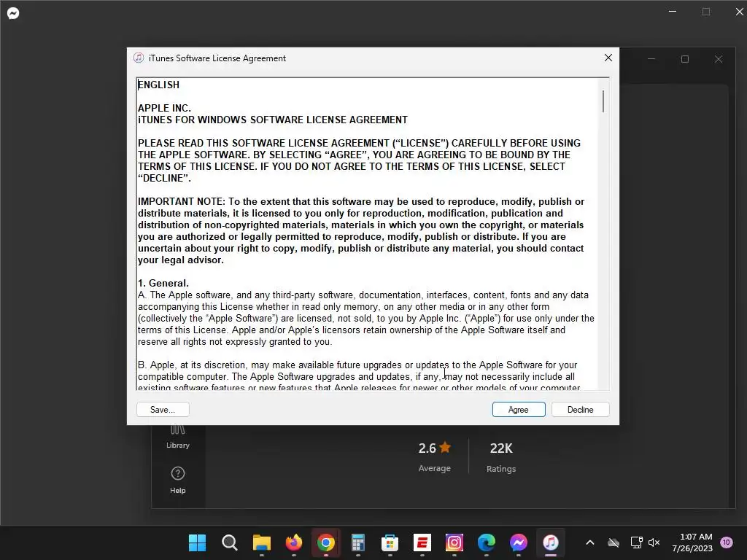Save the license agreement via Save...
Image resolution: width=747 pixels, height=560 pixels.
point(163,410)
